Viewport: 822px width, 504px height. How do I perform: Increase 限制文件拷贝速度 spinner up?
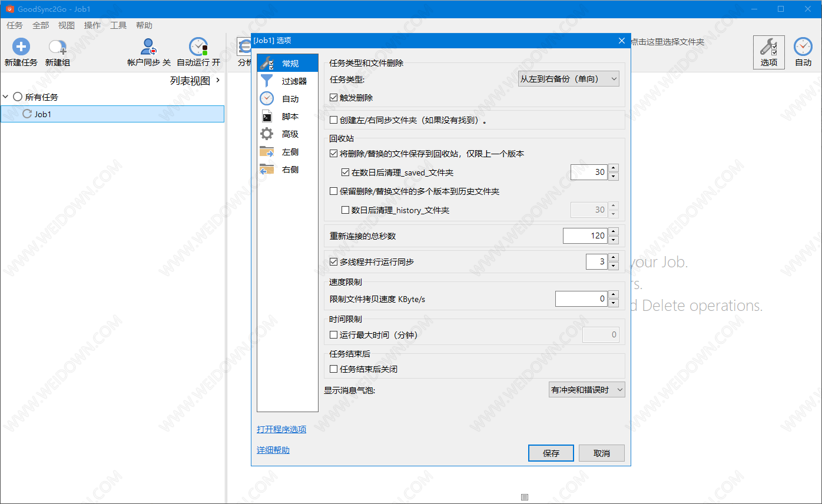[614, 295]
